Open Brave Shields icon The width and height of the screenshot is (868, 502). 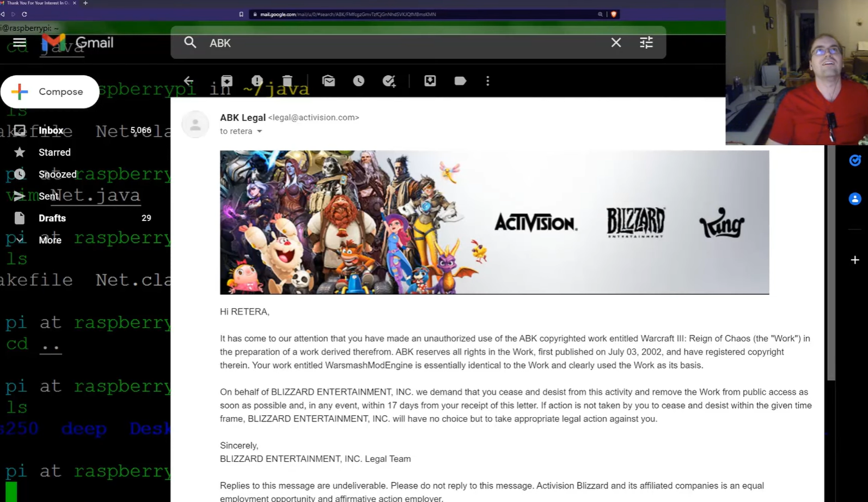pyautogui.click(x=614, y=14)
